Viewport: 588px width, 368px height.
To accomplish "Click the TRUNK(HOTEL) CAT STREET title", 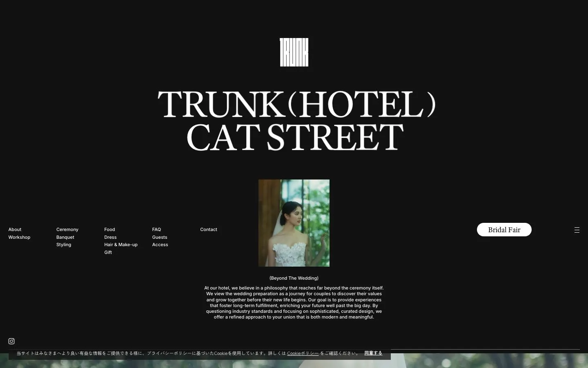I will pos(296,120).
